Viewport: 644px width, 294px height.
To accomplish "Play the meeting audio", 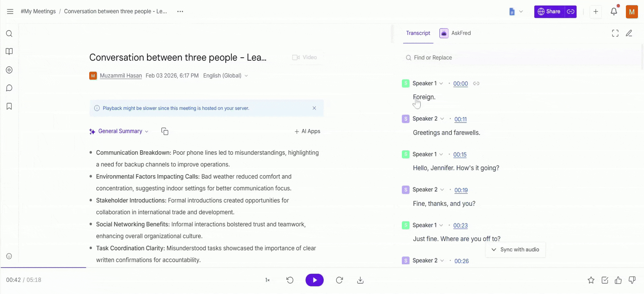I will 315,280.
